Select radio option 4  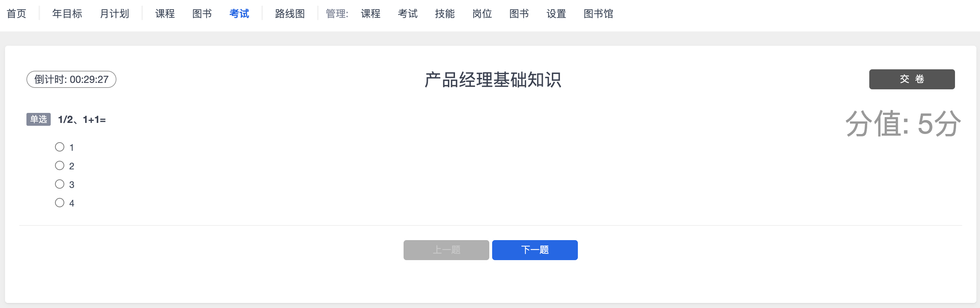pos(60,203)
